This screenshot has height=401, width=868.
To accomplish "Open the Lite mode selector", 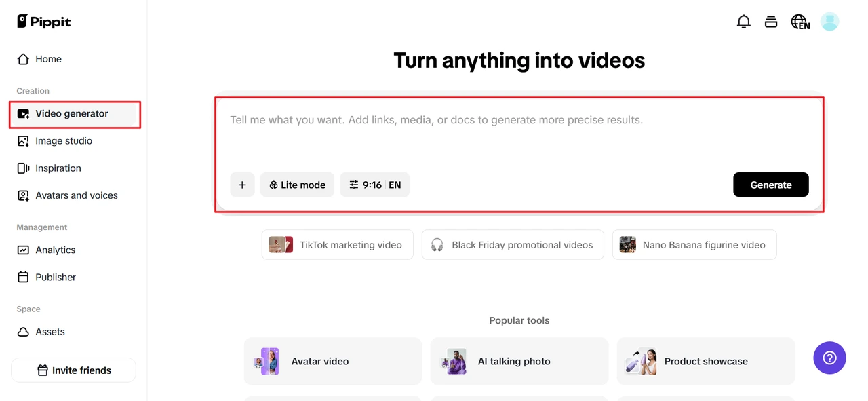I will coord(297,185).
